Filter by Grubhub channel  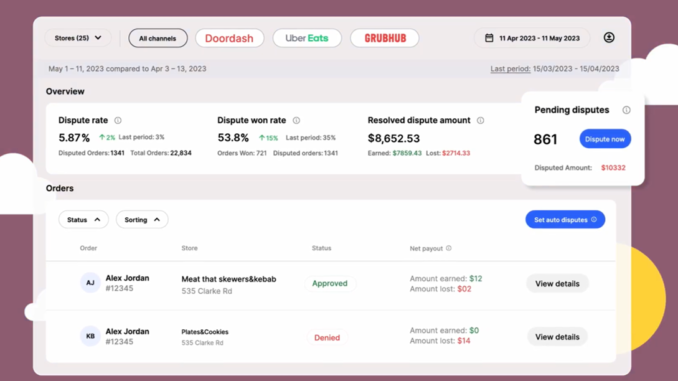point(385,38)
